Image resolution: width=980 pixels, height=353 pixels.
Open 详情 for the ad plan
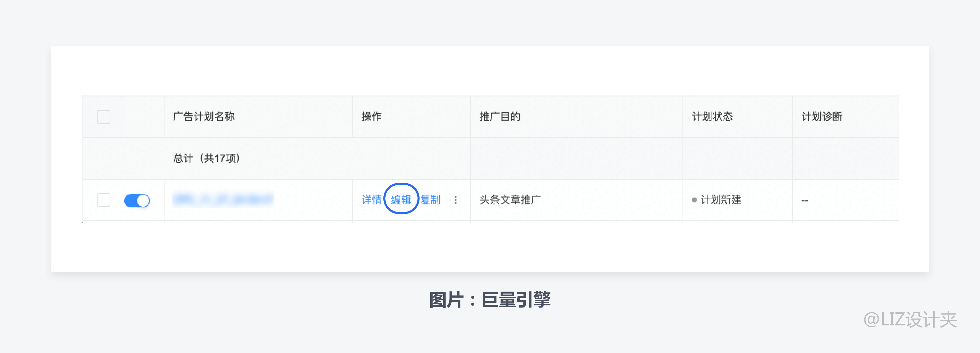pyautogui.click(x=371, y=199)
